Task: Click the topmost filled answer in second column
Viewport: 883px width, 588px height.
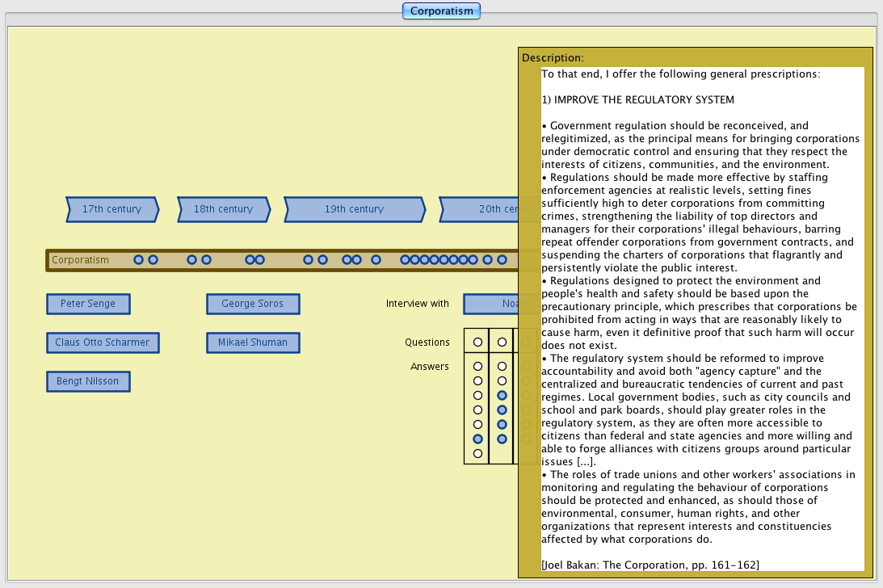Action: pos(502,395)
